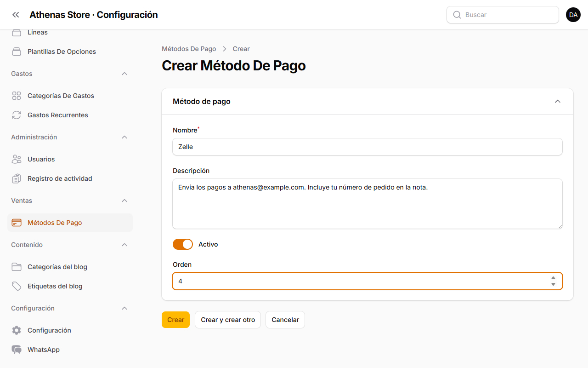
Task: Grab the Descripción textarea resize handle
Action: [560, 226]
